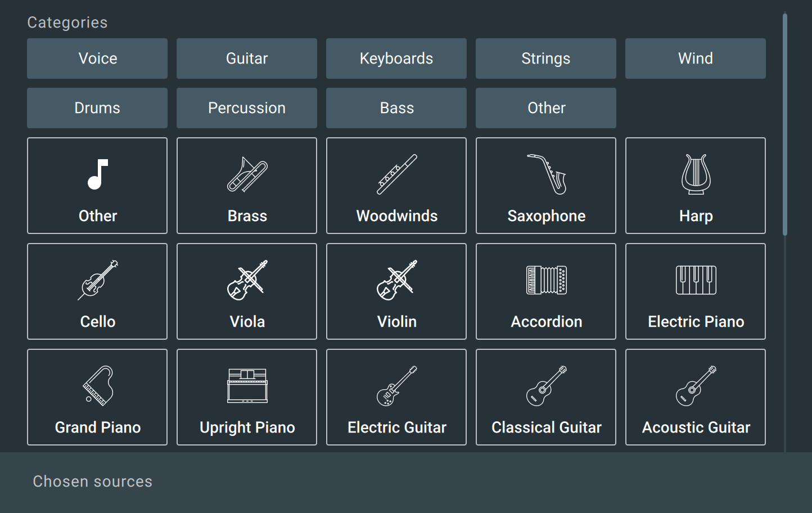Select the music note Other tile
The image size is (812, 513).
97,186
